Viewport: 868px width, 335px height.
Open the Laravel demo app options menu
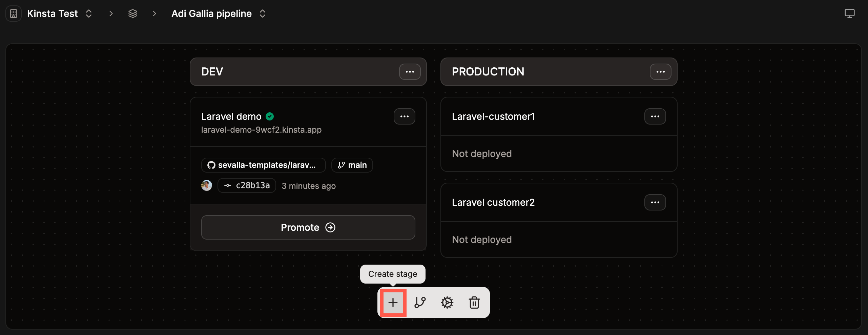(405, 116)
